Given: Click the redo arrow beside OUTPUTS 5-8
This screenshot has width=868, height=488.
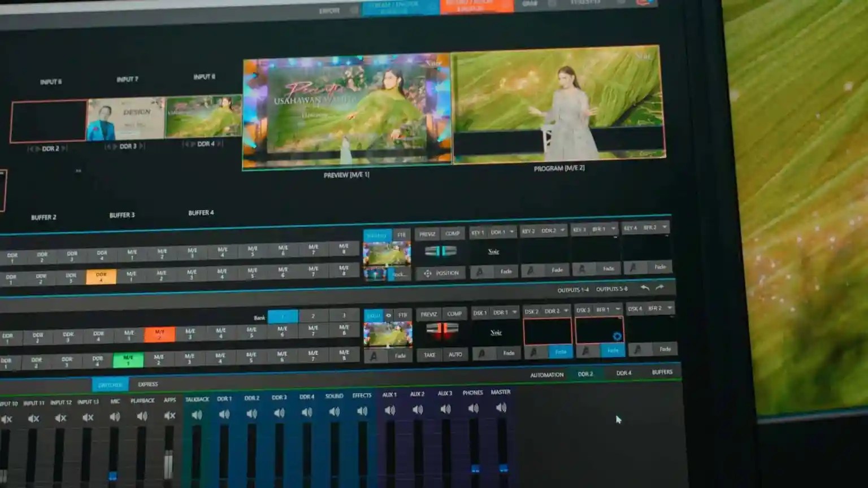Looking at the screenshot, I should [659, 288].
